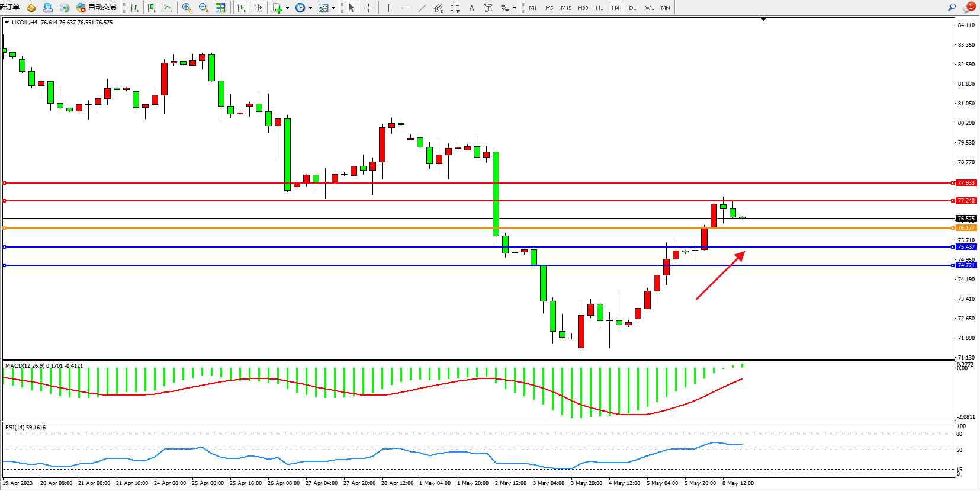The height and width of the screenshot is (491, 980).
Task: Zoom out of the chart
Action: click(x=204, y=8)
